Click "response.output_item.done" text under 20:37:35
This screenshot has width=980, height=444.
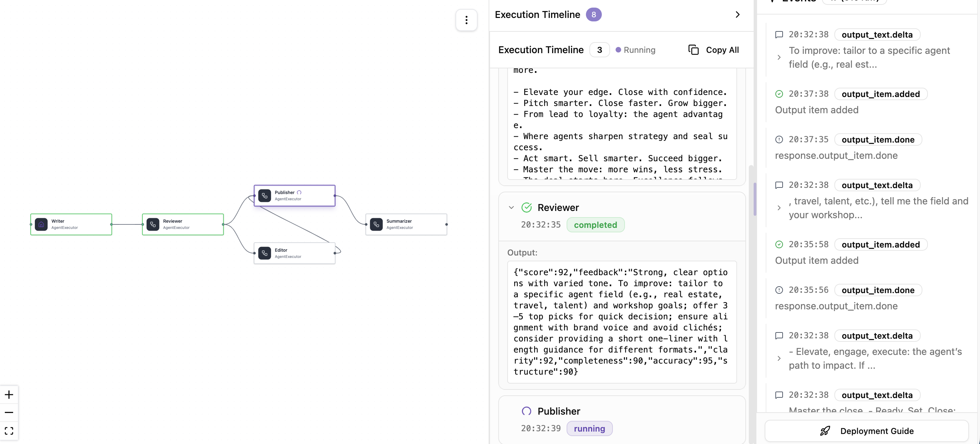tap(836, 156)
